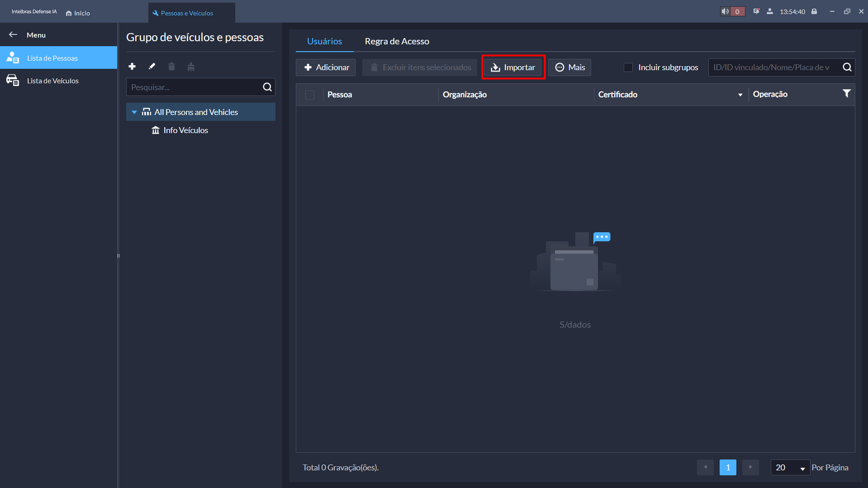
Task: Go back using the Menu arrow
Action: [13, 35]
